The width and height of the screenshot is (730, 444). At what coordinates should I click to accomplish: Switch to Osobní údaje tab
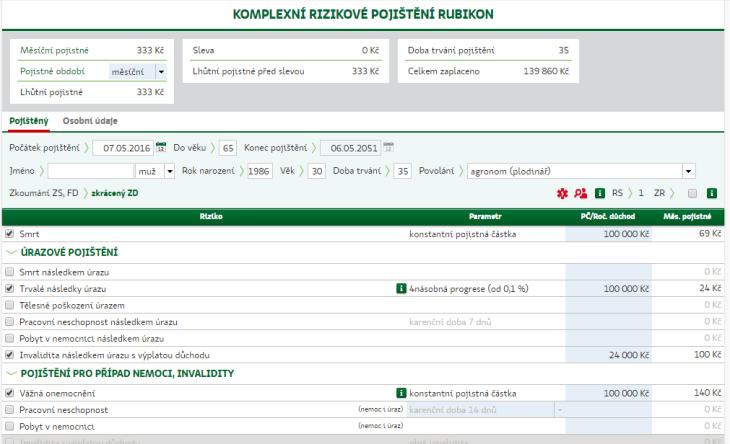point(90,121)
